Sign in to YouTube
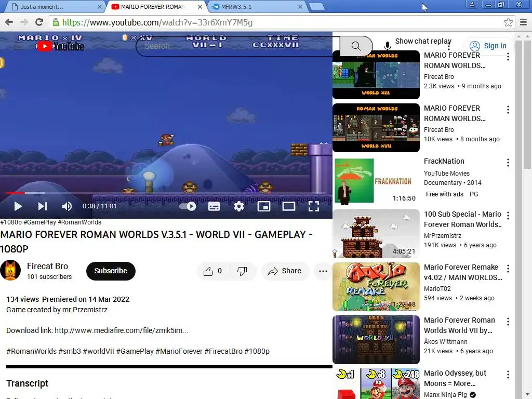The width and height of the screenshot is (532, 399). pyautogui.click(x=488, y=46)
